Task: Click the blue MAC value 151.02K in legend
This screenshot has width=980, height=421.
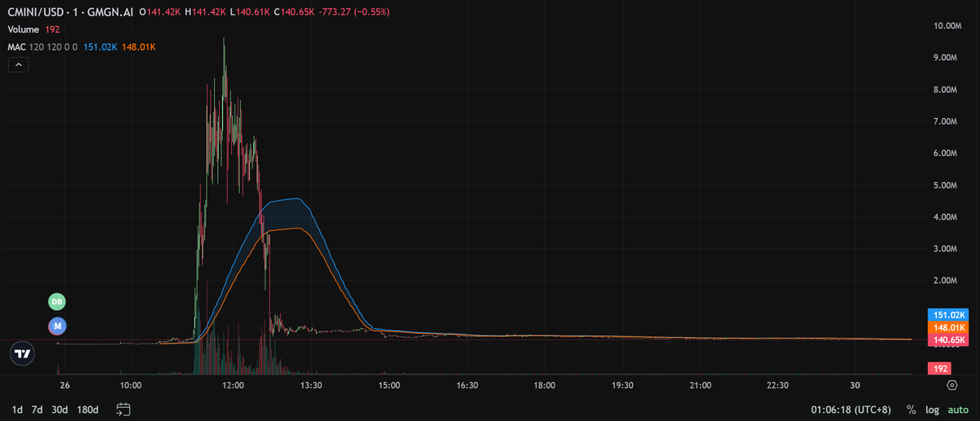Action: pos(100,47)
